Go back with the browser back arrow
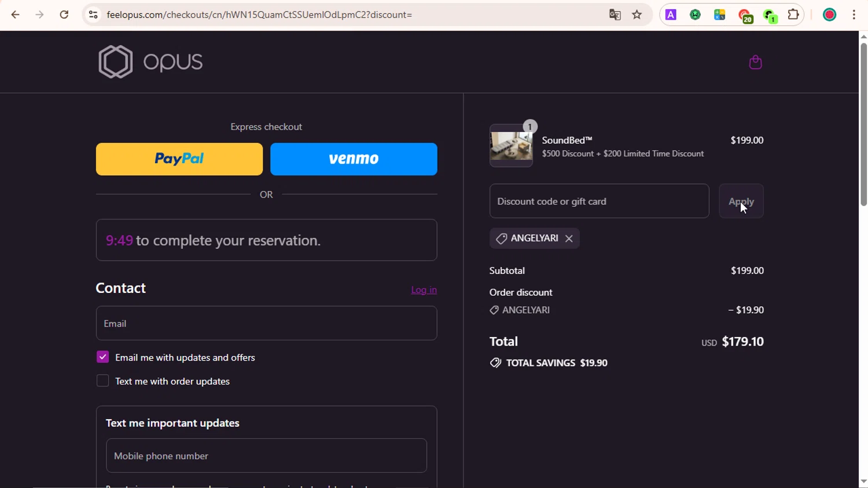The height and width of the screenshot is (488, 868). tap(15, 14)
